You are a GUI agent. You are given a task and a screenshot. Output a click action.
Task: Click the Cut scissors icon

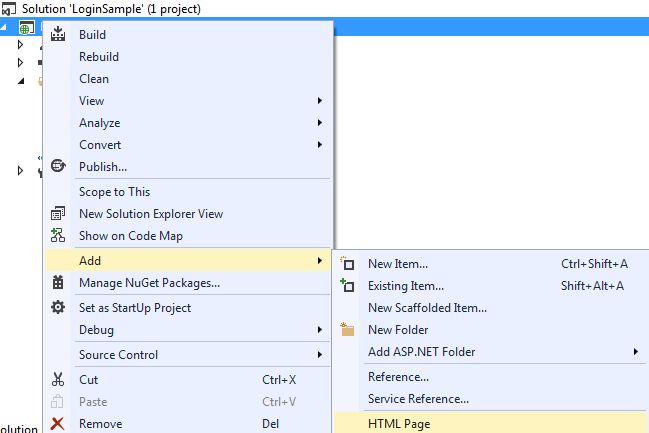click(x=58, y=379)
